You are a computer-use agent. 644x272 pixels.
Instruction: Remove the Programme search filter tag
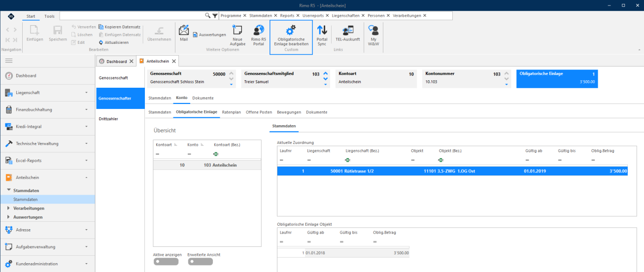coord(245,16)
